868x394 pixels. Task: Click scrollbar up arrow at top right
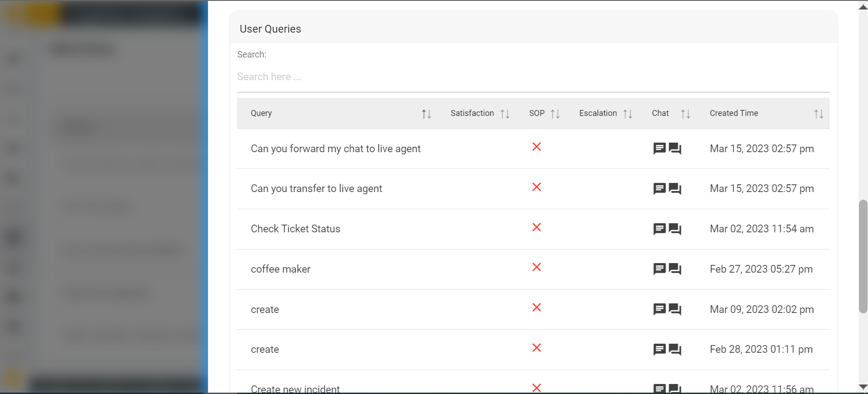coord(863,7)
